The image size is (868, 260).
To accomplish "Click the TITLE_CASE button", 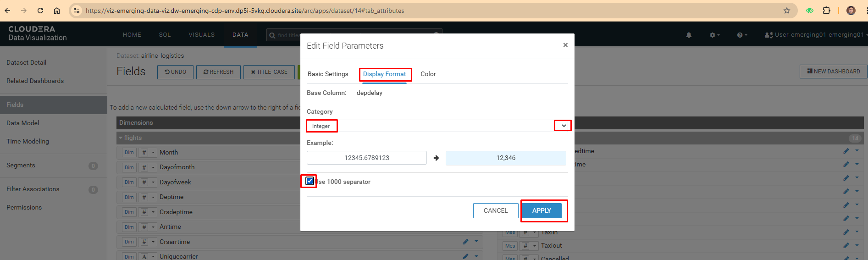I will point(269,72).
